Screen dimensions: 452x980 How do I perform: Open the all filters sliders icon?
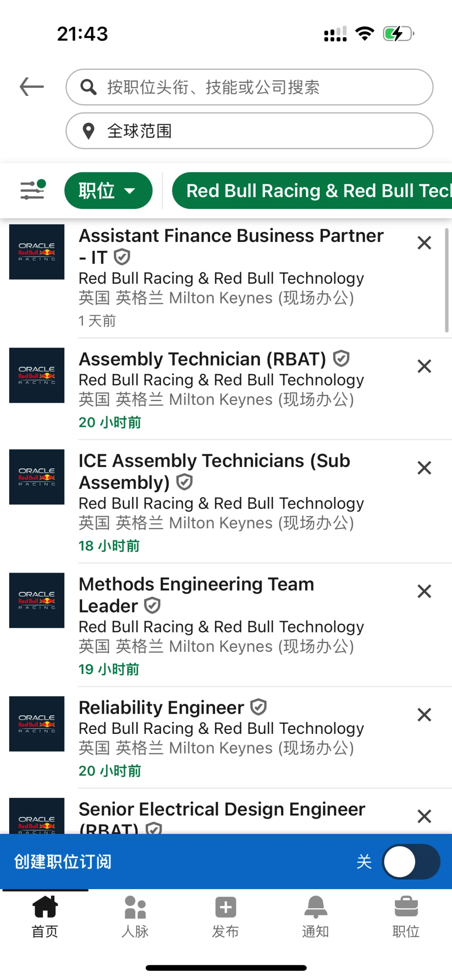coord(33,190)
